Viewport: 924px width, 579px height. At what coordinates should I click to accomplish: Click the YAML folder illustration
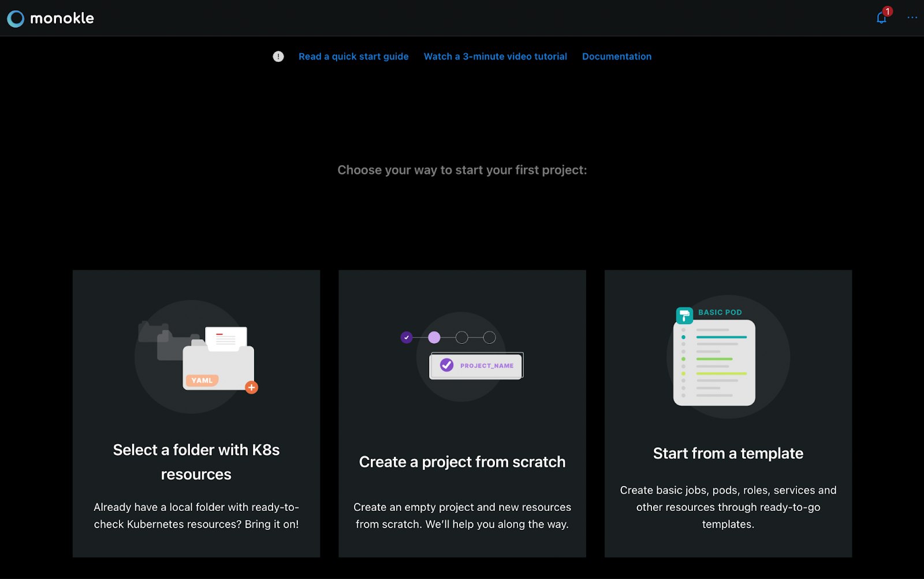196,357
